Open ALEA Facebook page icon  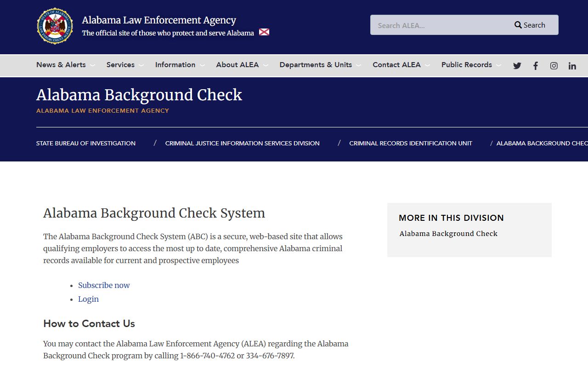pyautogui.click(x=536, y=66)
